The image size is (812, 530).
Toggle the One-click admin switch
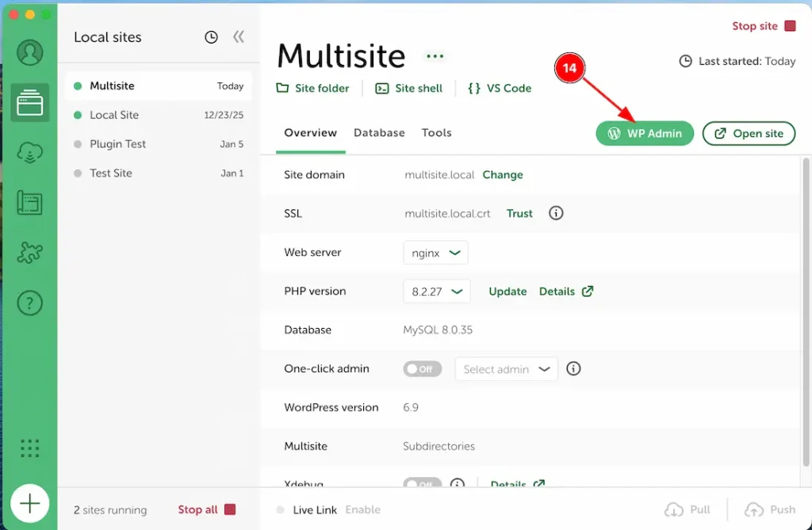pos(422,369)
